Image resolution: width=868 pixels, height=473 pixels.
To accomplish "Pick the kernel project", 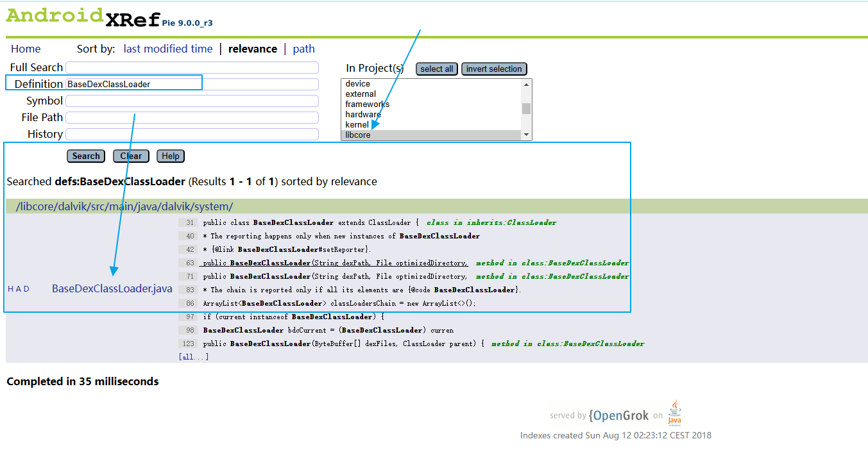I will 431,125.
